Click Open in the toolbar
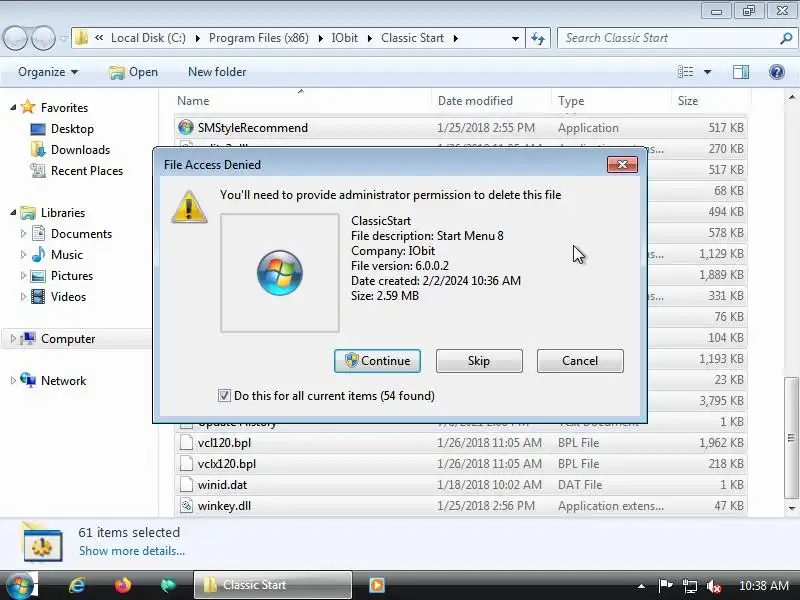 [134, 72]
